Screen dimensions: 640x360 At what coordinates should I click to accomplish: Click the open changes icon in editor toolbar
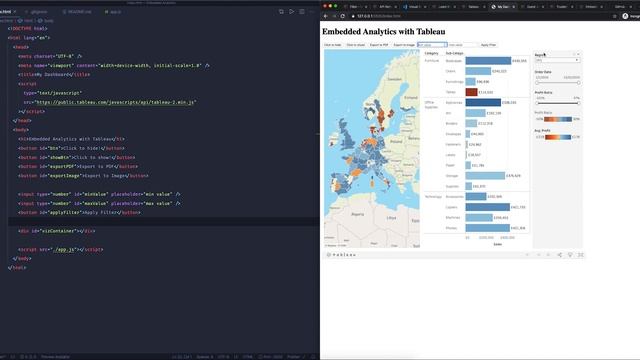281,12
